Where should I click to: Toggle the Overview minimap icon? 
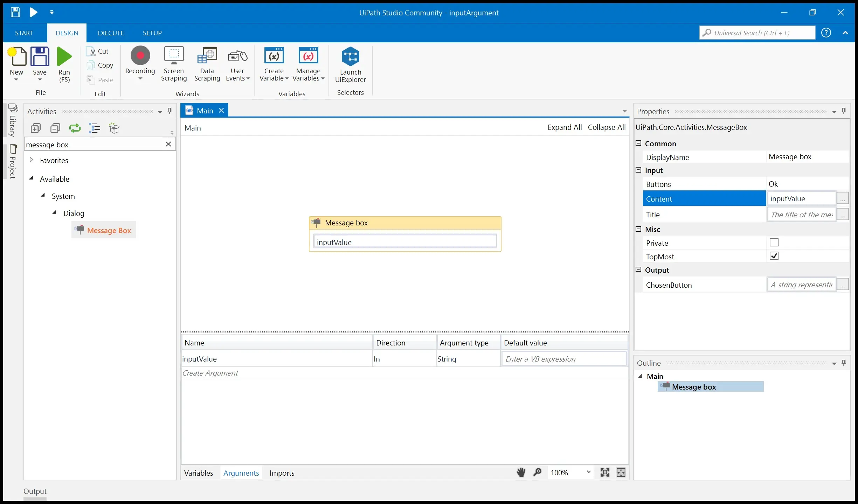pyautogui.click(x=621, y=472)
